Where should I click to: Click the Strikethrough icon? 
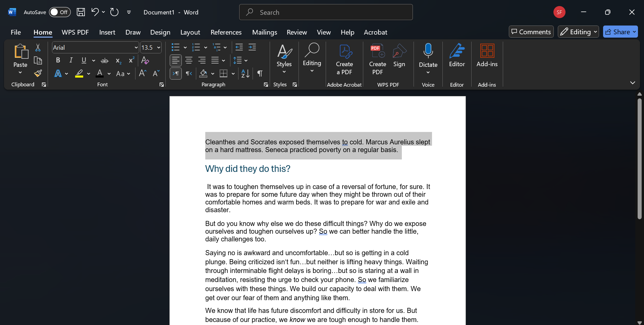[104, 60]
